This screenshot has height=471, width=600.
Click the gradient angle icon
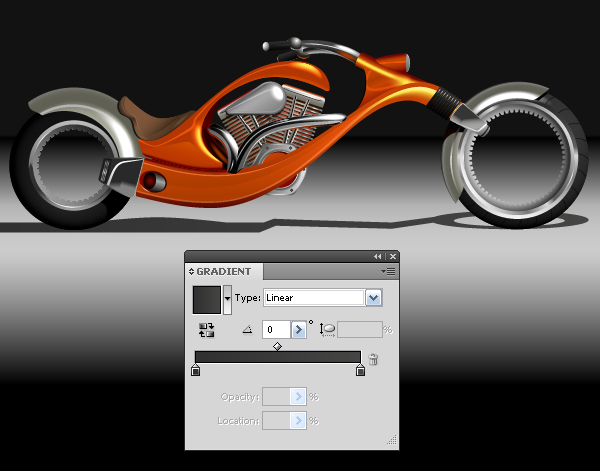tap(248, 329)
